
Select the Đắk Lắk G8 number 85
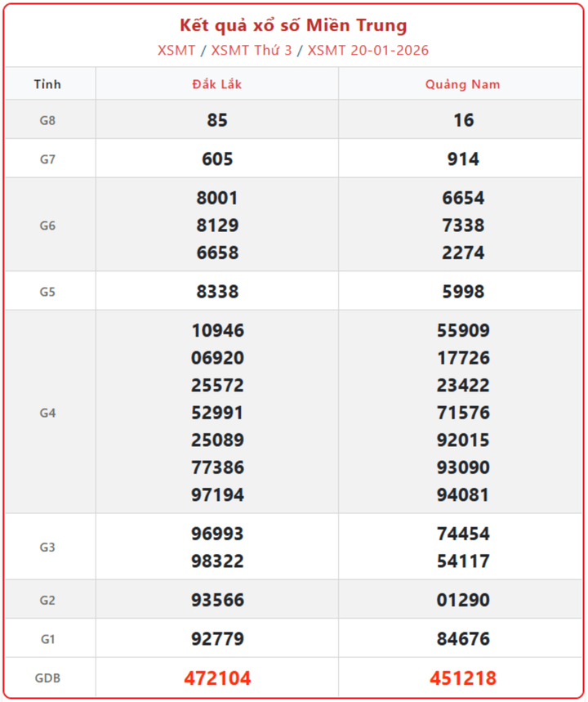tap(217, 120)
